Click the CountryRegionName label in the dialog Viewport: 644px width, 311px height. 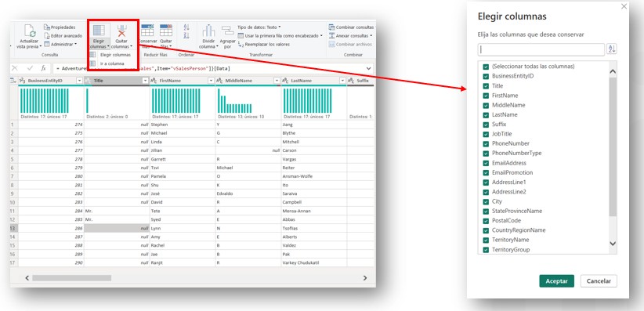(519, 230)
